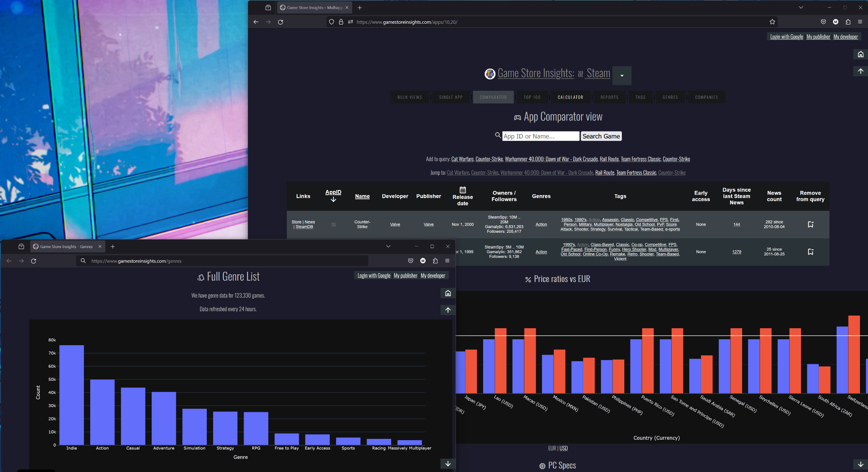Open the extensions icon in the Genres window toolbar
The height and width of the screenshot is (472, 868).
coord(435,261)
